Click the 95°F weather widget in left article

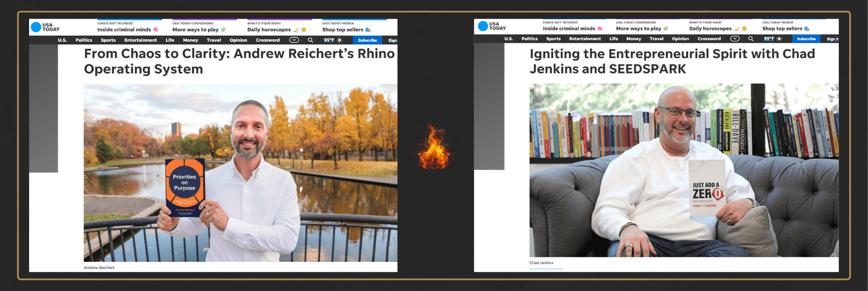click(x=333, y=40)
